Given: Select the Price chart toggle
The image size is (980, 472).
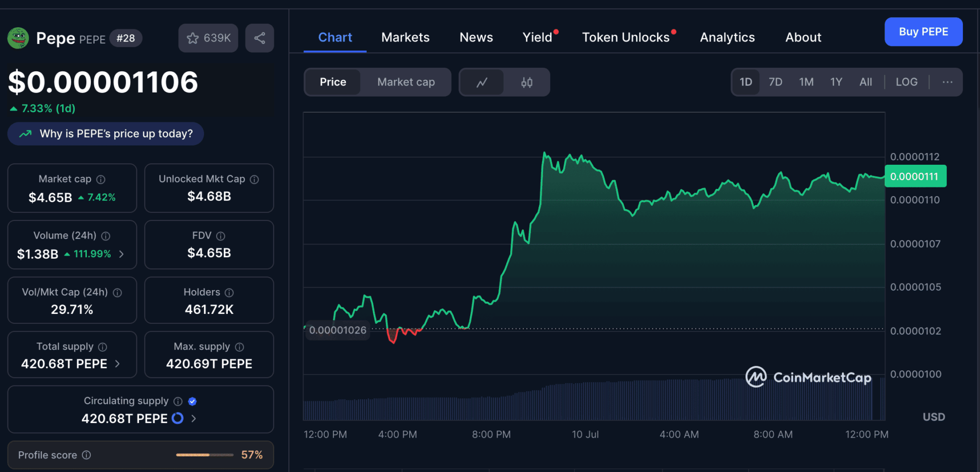Looking at the screenshot, I should pos(333,82).
